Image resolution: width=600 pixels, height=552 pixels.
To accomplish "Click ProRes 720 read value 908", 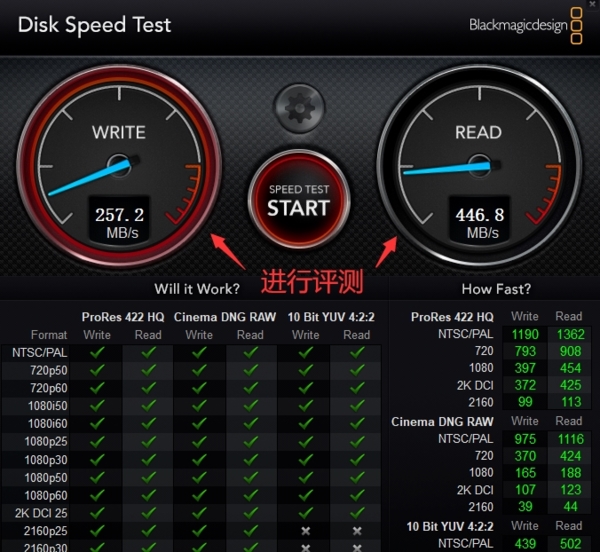I will point(571,352).
